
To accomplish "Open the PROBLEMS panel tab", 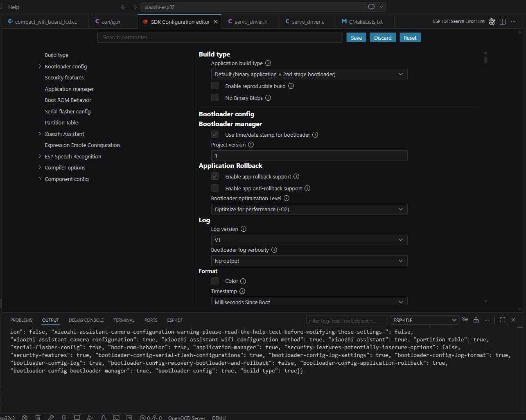I will tap(21, 320).
